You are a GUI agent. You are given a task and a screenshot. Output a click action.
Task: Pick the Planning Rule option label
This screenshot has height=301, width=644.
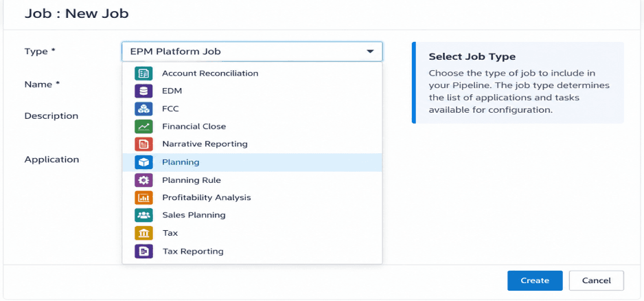pyautogui.click(x=192, y=180)
